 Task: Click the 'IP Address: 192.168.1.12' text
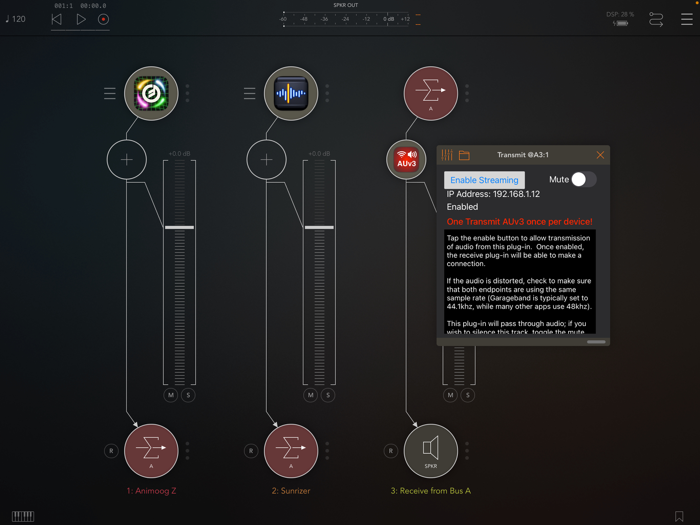point(493,194)
